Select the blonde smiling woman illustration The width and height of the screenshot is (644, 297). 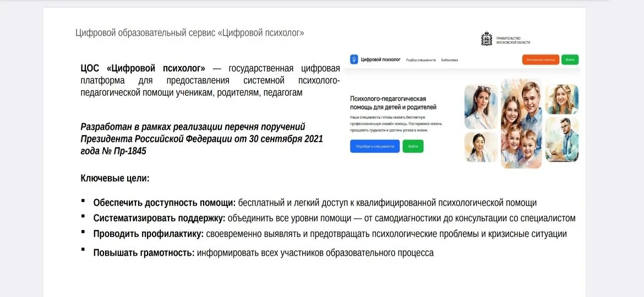click(562, 99)
